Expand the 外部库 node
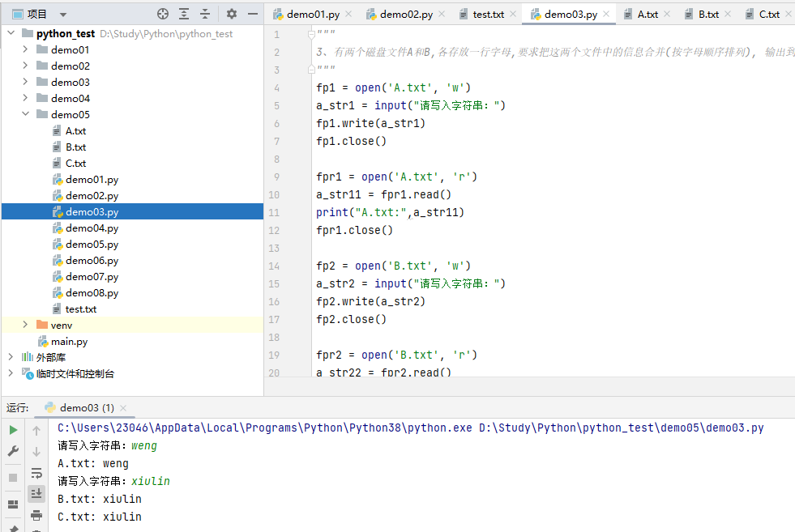Image resolution: width=795 pixels, height=532 pixels. (11, 357)
